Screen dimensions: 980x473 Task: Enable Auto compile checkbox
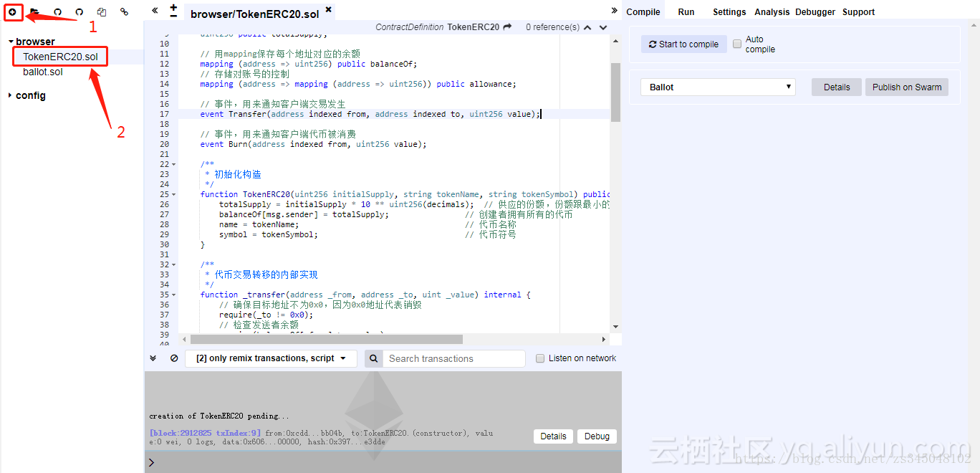click(x=736, y=44)
